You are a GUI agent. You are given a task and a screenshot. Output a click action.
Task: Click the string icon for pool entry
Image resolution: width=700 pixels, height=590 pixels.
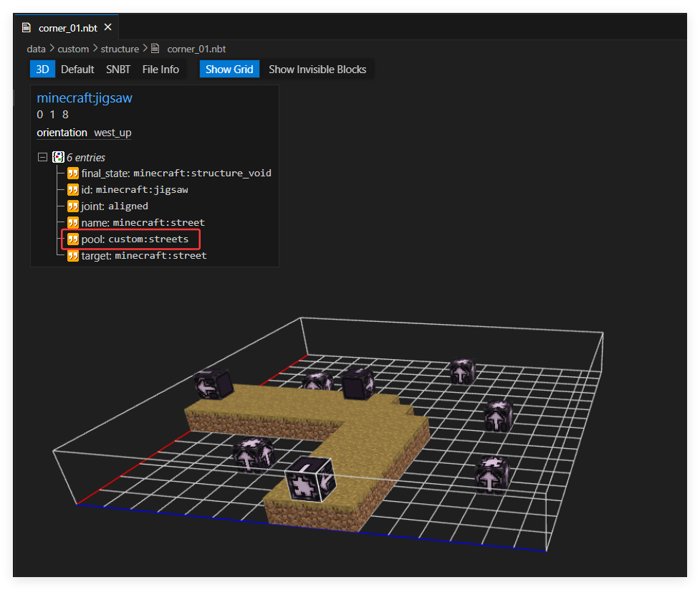pyautogui.click(x=73, y=239)
